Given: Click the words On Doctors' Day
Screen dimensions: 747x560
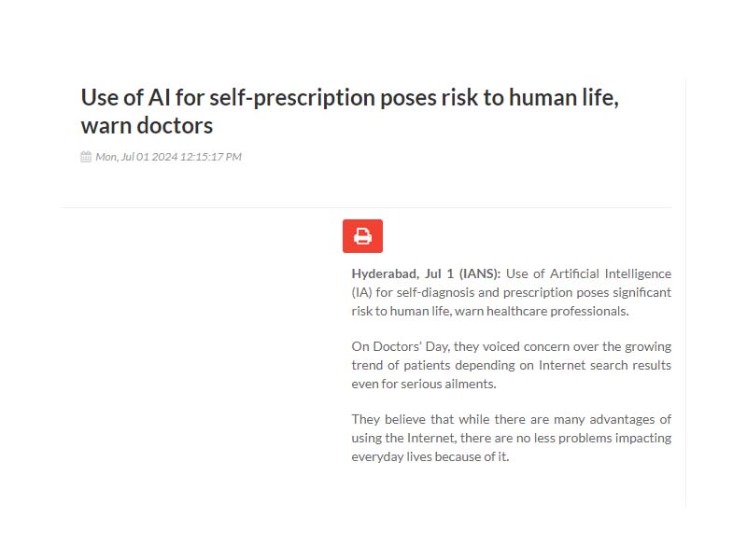Looking at the screenshot, I should 401,346.
